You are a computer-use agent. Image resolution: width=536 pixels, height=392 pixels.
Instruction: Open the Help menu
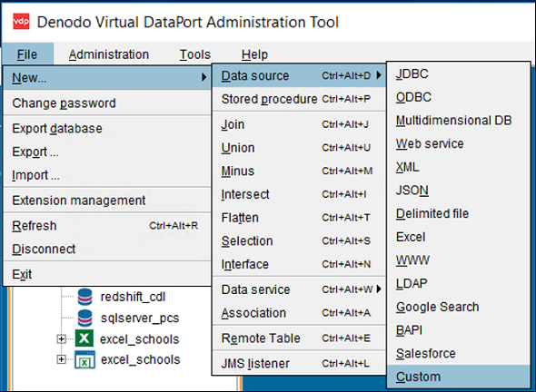click(254, 54)
